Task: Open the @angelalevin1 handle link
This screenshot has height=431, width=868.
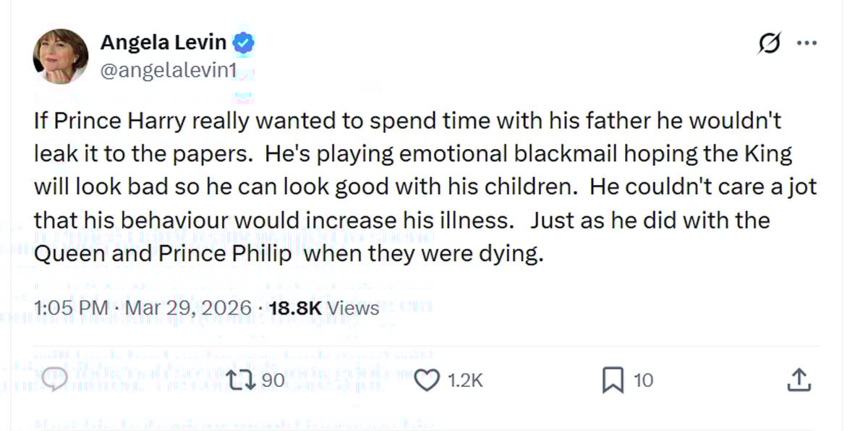Action: [x=169, y=72]
